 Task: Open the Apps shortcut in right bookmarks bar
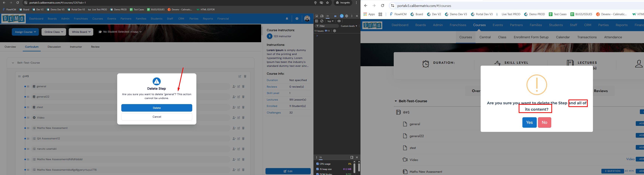[369, 14]
